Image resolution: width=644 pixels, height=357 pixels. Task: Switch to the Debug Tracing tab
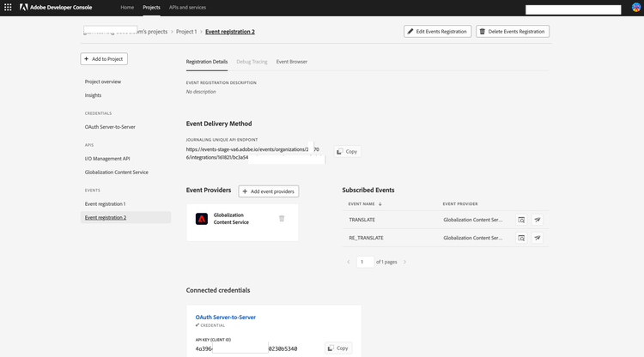[x=252, y=62]
